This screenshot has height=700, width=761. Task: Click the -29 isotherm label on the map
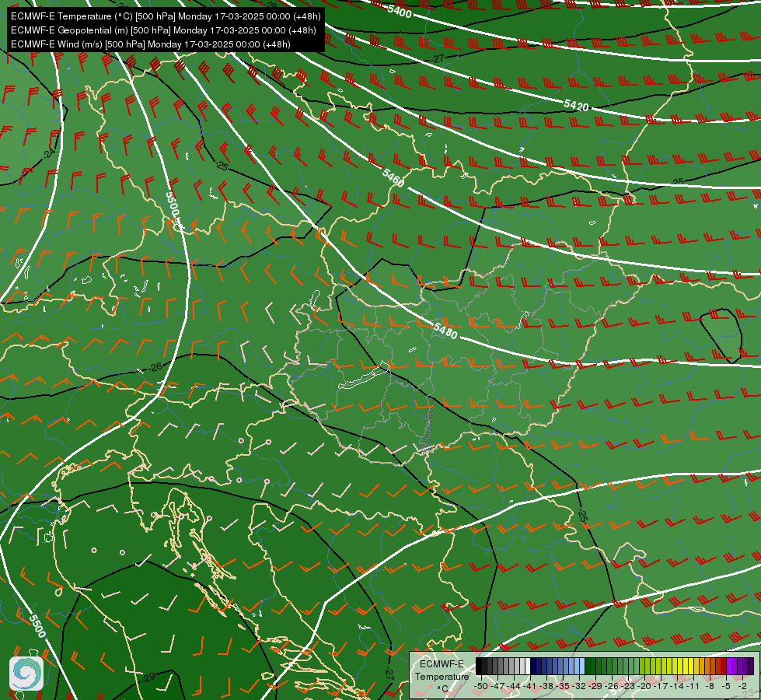[148, 677]
